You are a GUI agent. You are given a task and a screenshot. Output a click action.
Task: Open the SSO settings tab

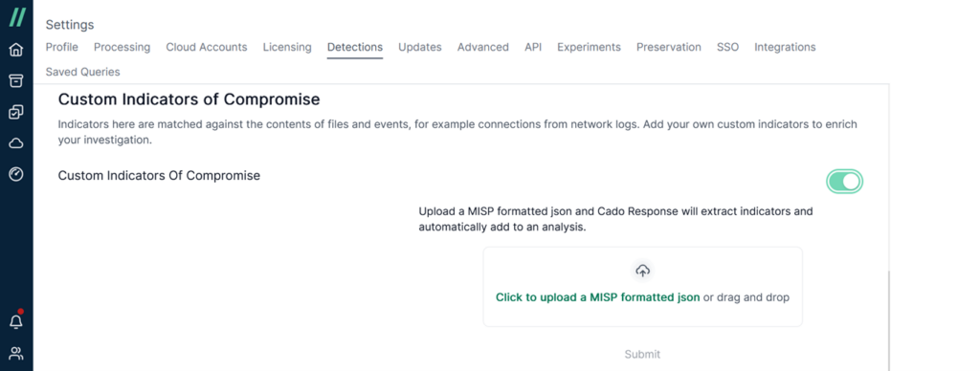(727, 47)
